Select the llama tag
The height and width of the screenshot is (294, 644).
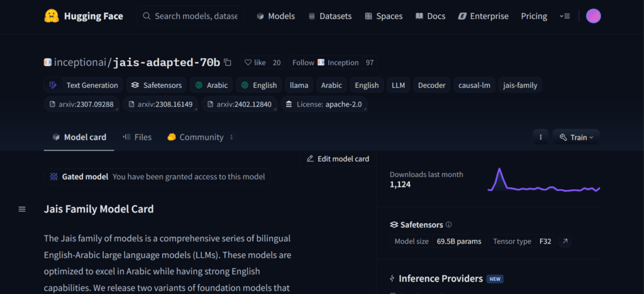tap(299, 85)
